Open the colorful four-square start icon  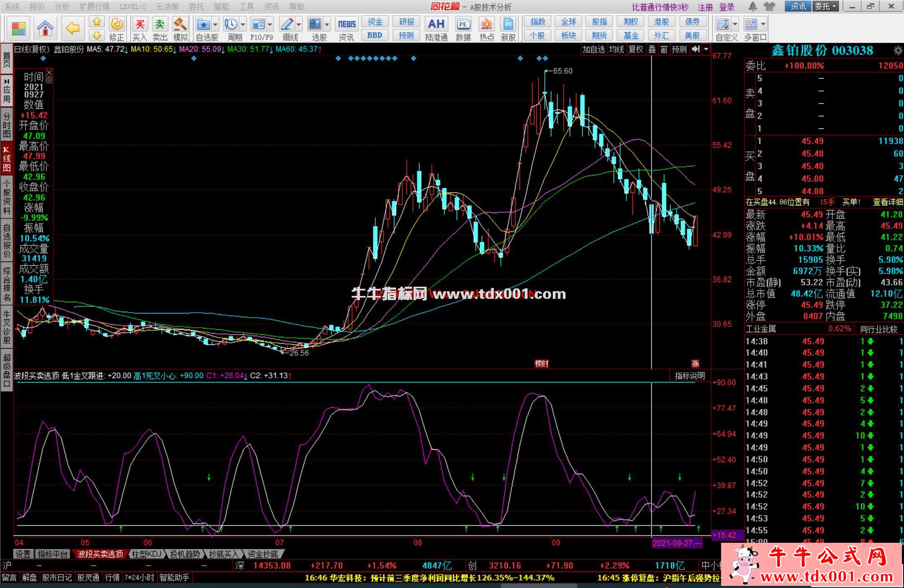click(x=19, y=28)
